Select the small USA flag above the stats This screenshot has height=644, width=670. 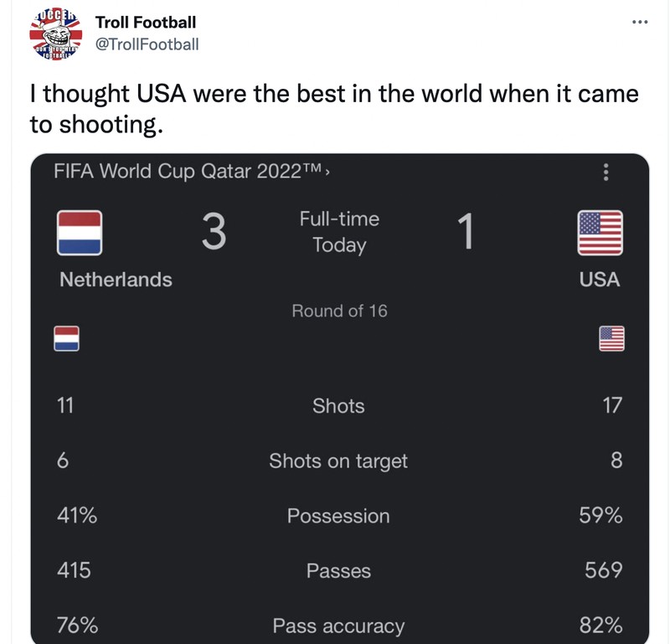click(611, 339)
